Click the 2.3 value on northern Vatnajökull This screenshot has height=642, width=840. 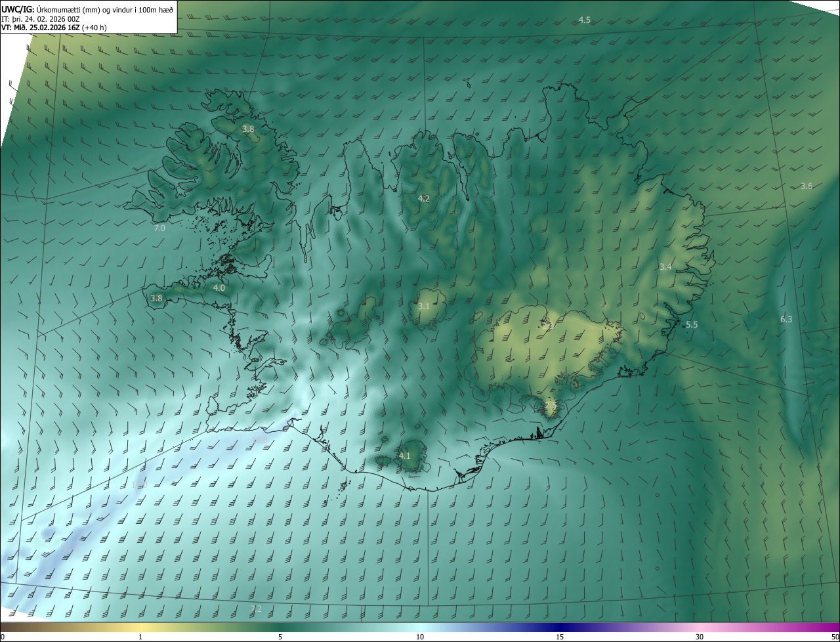point(547,326)
